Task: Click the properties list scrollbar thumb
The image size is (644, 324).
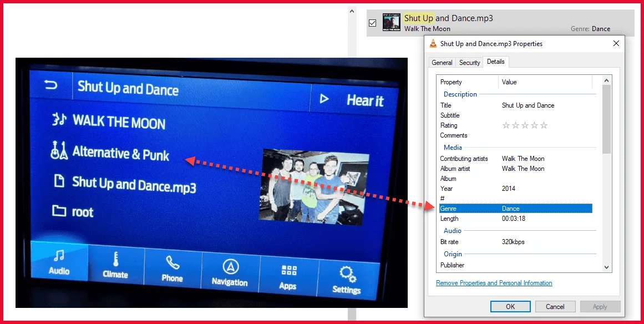Action: [607, 119]
